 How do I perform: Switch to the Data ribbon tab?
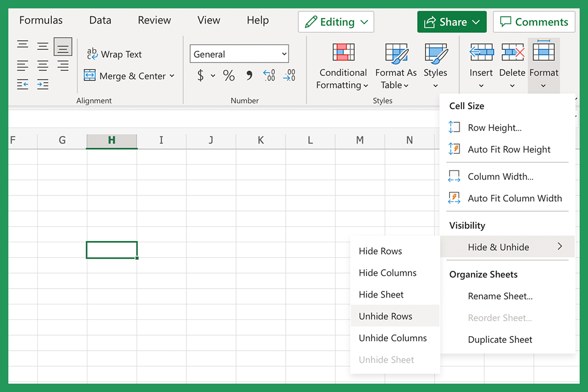[100, 20]
